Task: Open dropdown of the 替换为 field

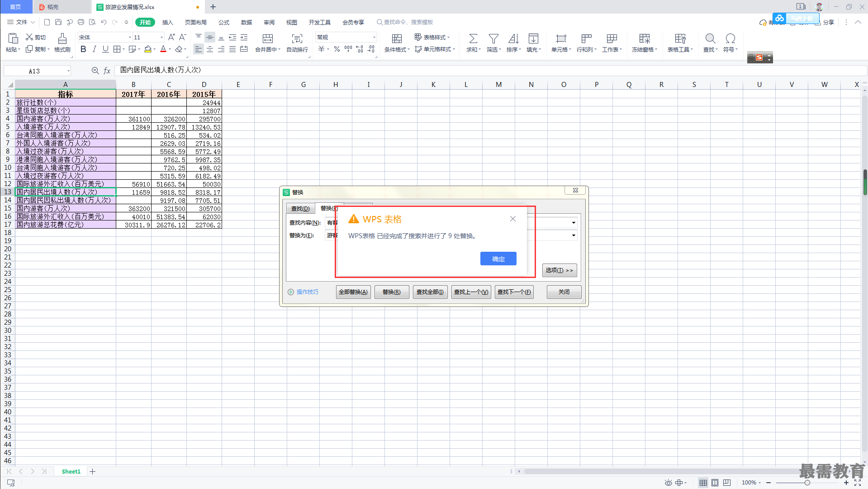Action: pos(574,235)
